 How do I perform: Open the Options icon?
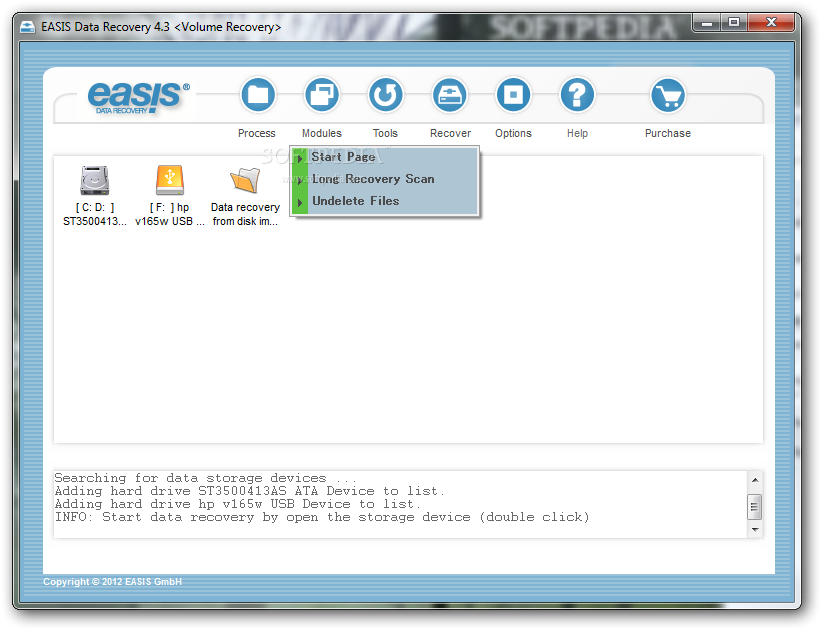coord(513,95)
